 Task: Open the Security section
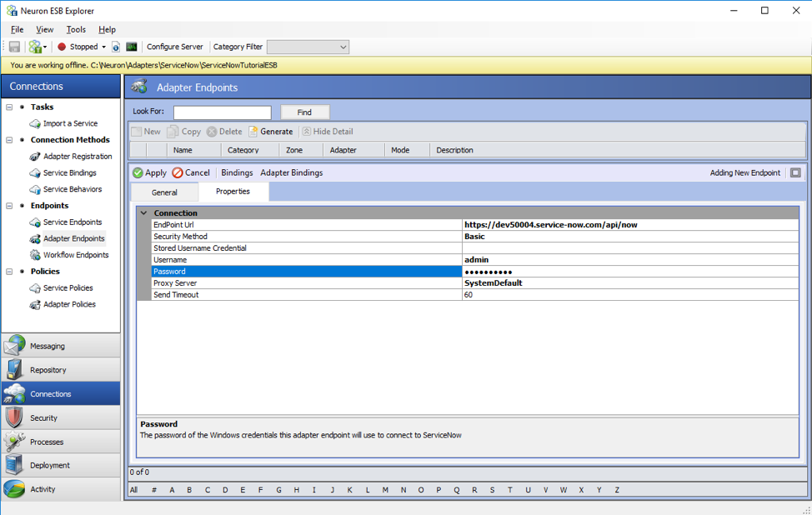point(61,417)
